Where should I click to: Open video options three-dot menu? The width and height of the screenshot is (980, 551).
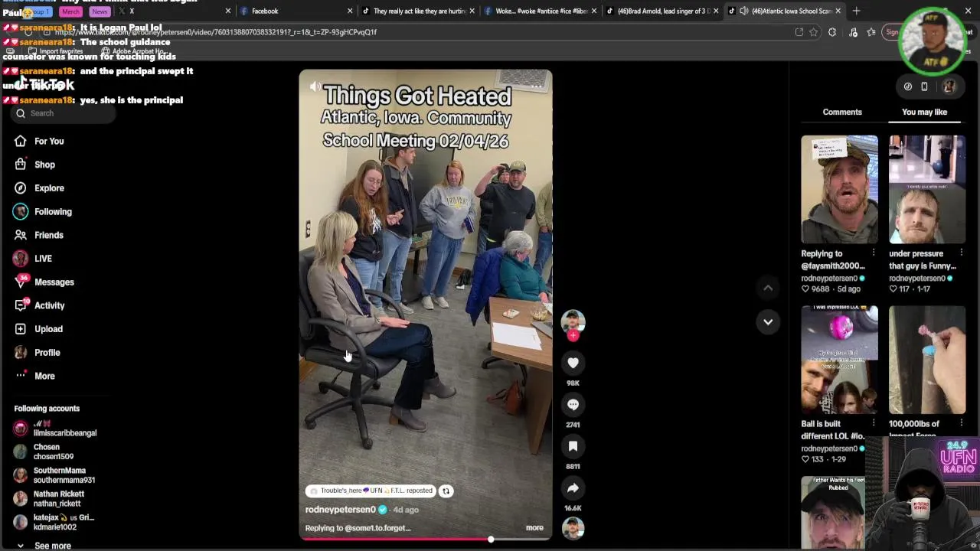click(536, 86)
